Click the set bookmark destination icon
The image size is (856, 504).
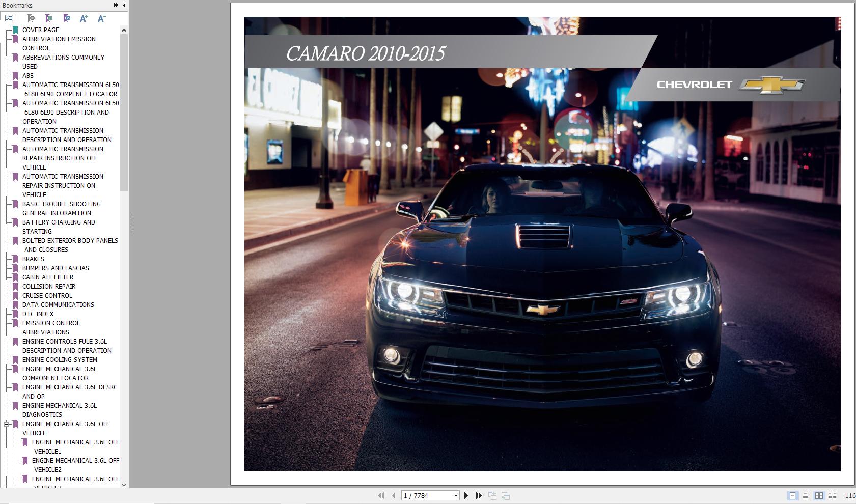click(67, 18)
